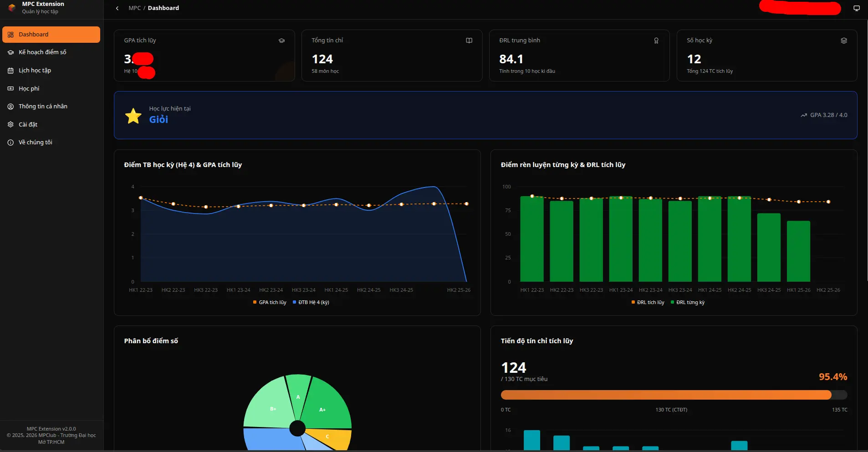Viewport: 868px width, 452px height.
Task: Click the Phân bố điểm số chart heading
Action: click(151, 341)
